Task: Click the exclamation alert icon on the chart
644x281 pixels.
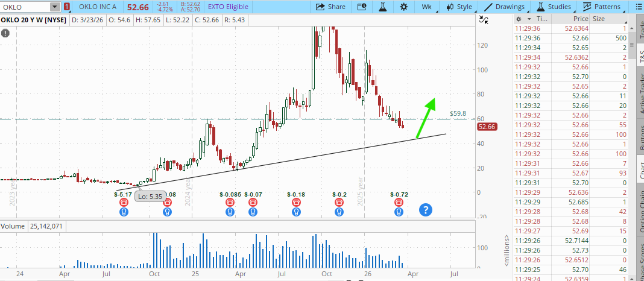Action: (x=5, y=34)
